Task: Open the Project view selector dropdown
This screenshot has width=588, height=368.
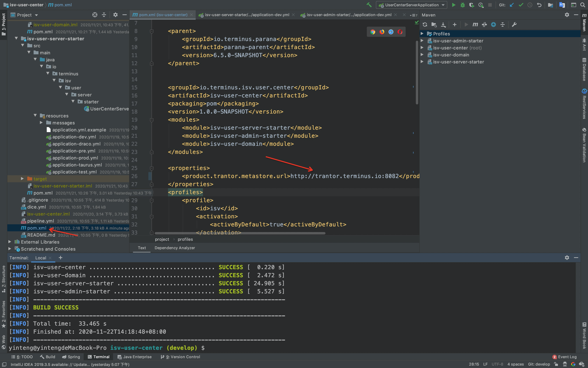Action: pyautogui.click(x=24, y=15)
